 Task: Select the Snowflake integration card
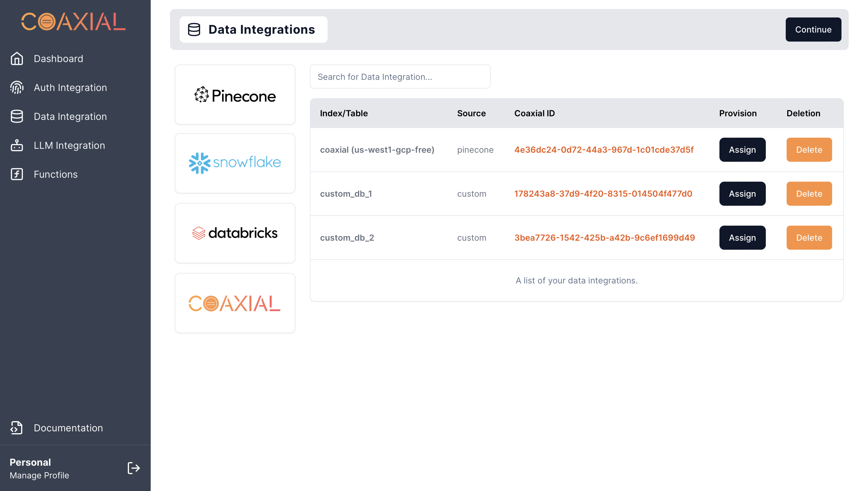click(235, 163)
